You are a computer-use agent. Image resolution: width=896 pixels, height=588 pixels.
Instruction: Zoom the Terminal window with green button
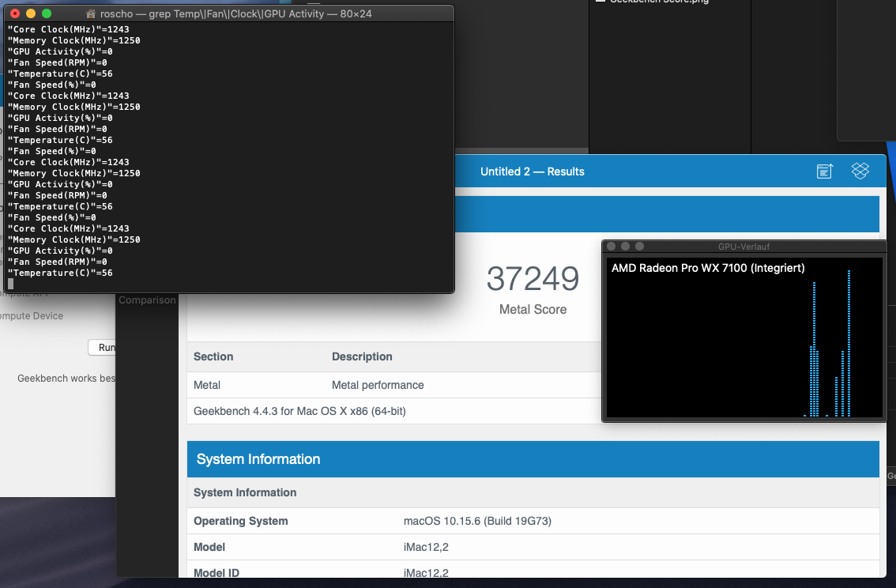(x=47, y=13)
